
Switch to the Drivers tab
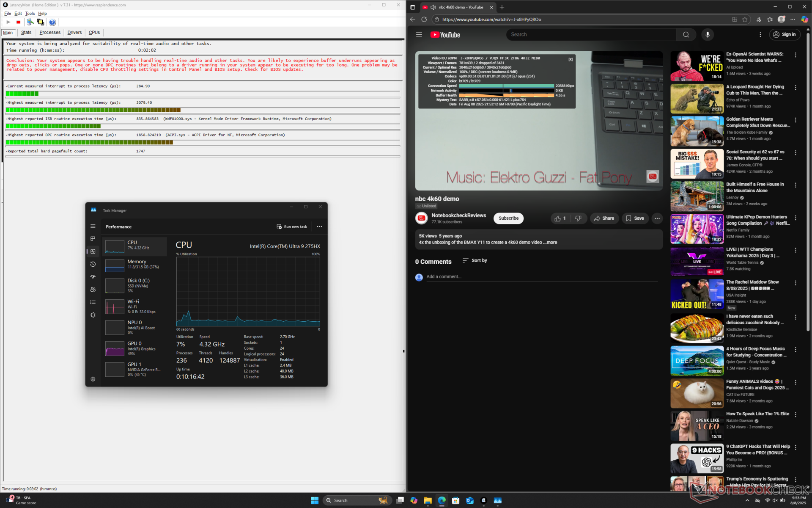click(74, 33)
